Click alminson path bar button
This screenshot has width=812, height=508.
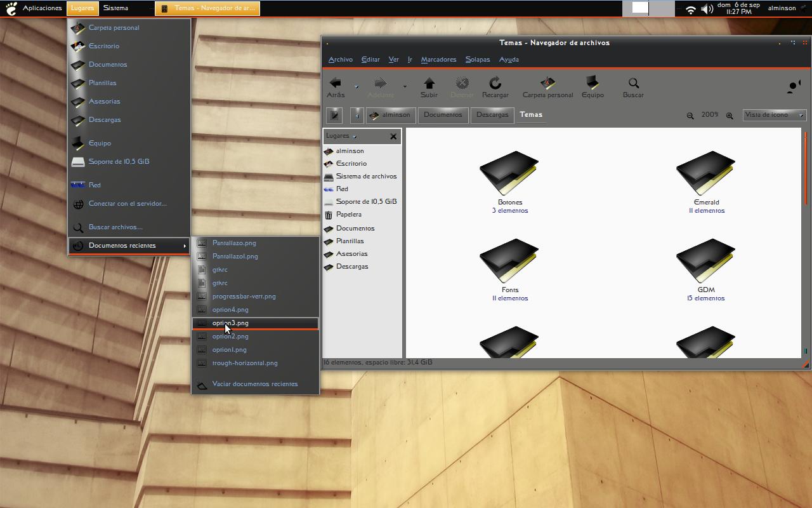pyautogui.click(x=391, y=115)
